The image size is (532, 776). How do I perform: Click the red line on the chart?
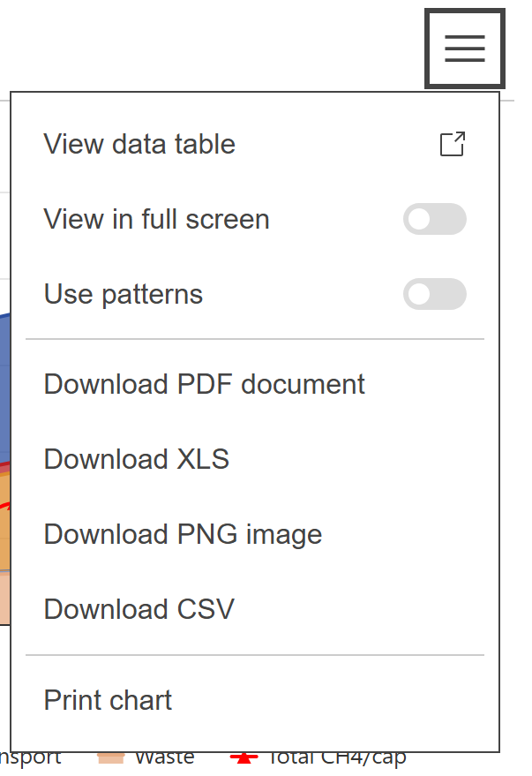[4, 507]
